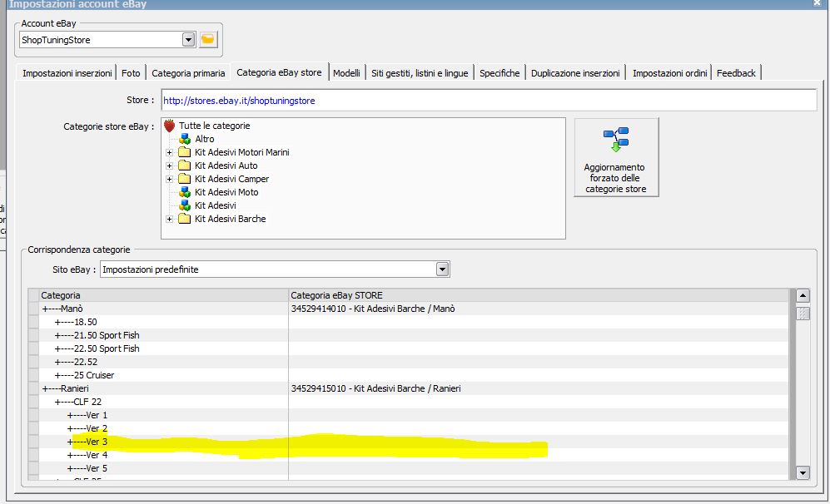Open the Modelli tab

point(346,73)
